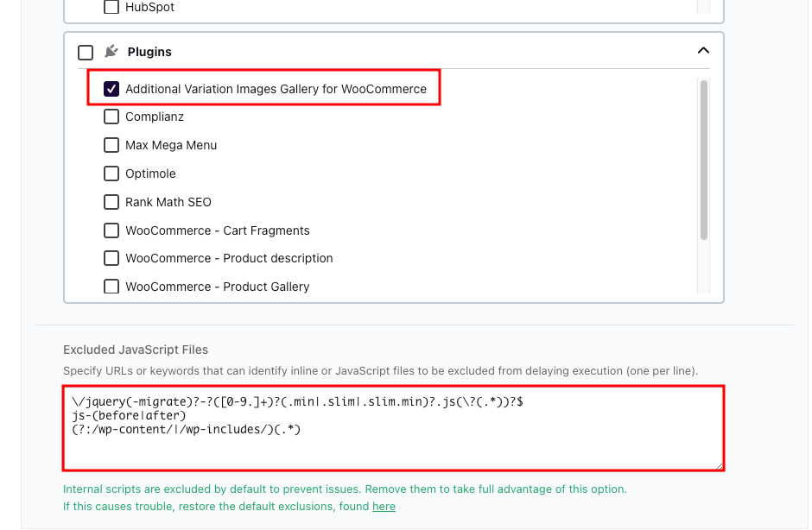Check the Rank Math SEO option
Viewport: 812px width, 530px height.
[111, 202]
